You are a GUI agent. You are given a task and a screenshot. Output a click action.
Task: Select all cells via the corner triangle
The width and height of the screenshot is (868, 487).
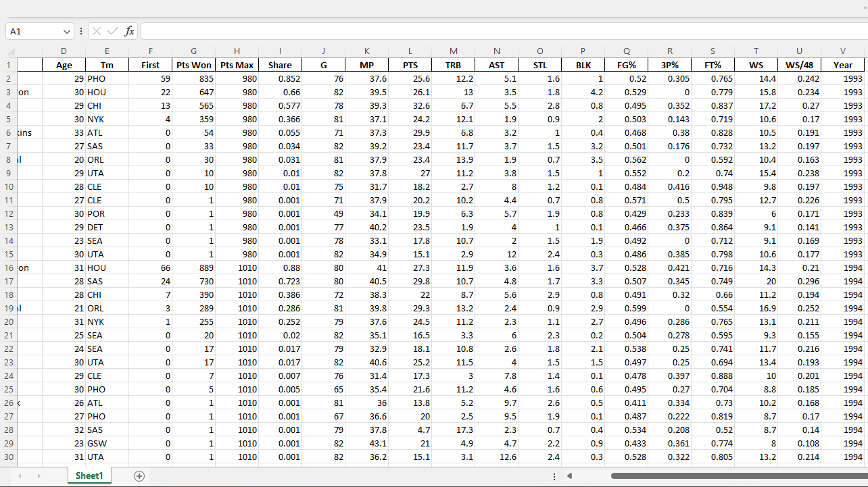pyautogui.click(x=11, y=52)
